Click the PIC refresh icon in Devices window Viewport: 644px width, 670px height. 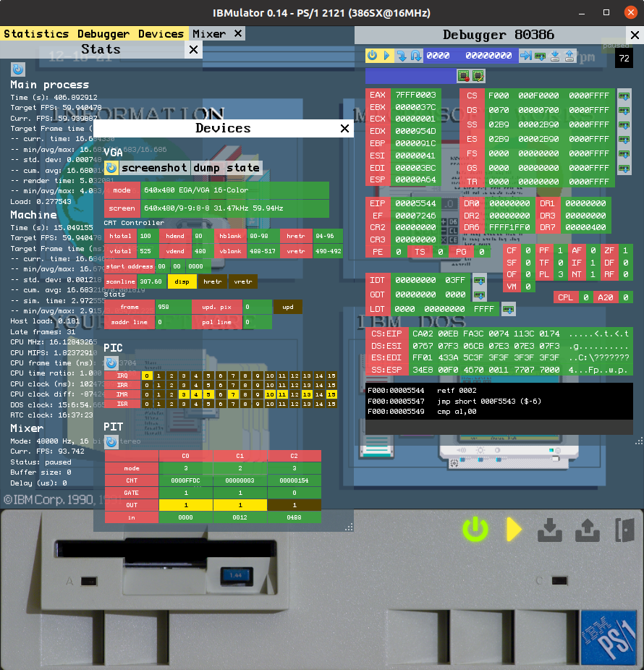111,363
